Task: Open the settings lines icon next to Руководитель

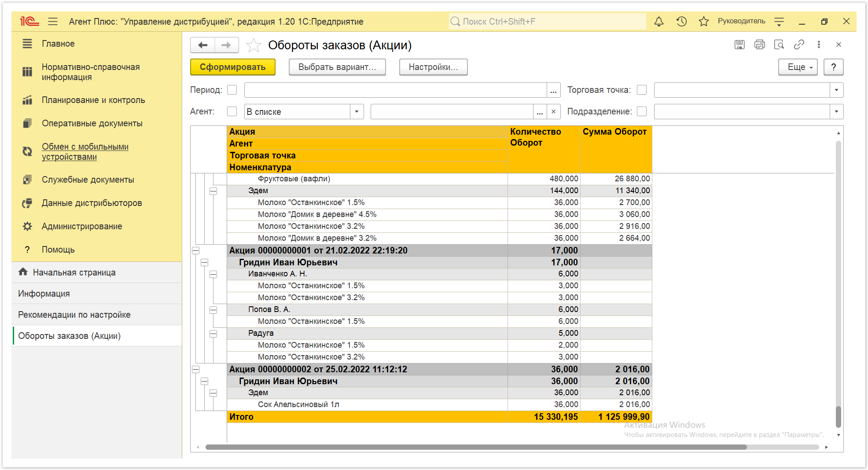Action: coord(779,21)
